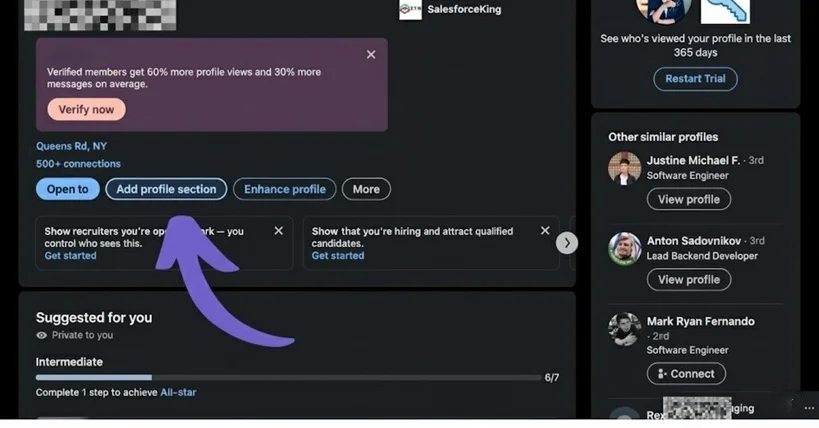The image size is (819, 428).
Task: Close the hiring suggestion card
Action: coord(545,231)
